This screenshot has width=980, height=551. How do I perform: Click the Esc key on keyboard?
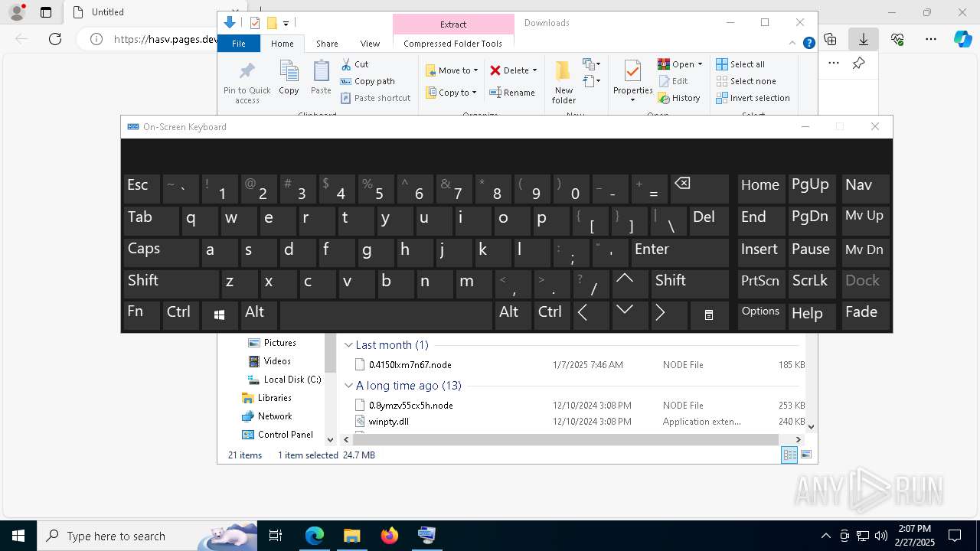tap(142, 189)
